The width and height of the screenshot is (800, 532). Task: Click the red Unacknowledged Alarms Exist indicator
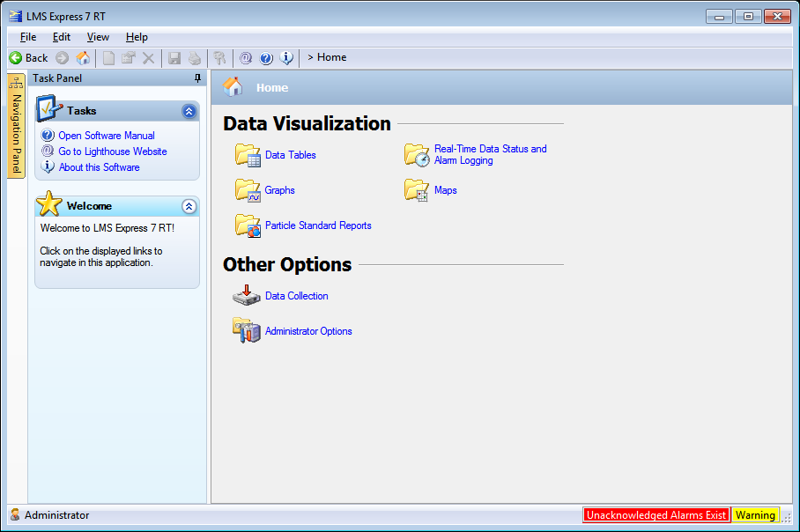[656, 515]
